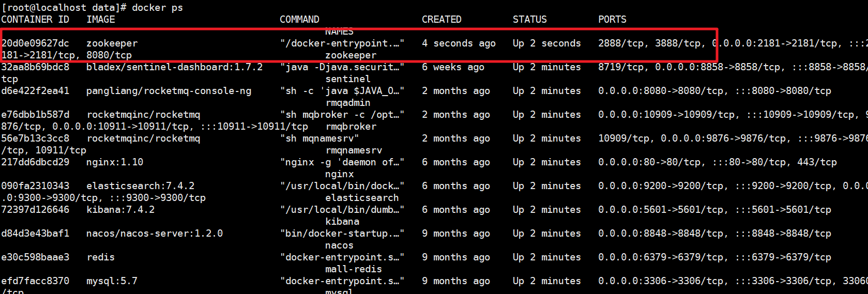Click container ID 56e7b13c3cc8
The width and height of the screenshot is (868, 294).
tap(35, 138)
